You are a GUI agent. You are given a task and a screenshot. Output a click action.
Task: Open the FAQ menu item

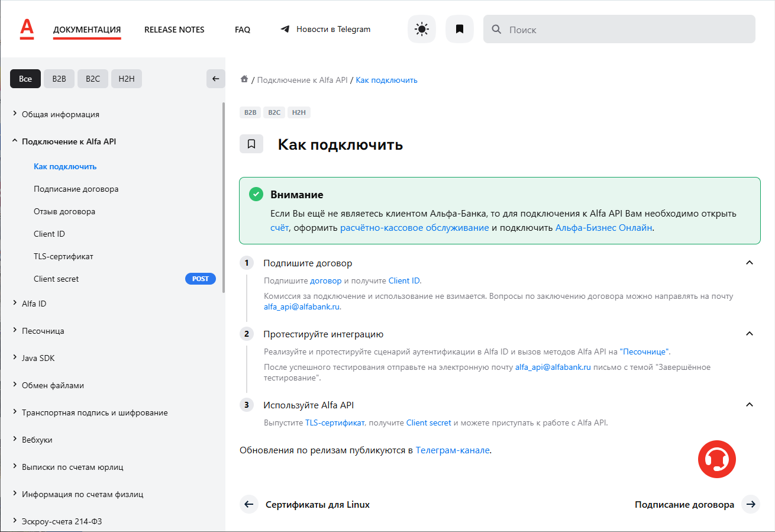point(243,30)
